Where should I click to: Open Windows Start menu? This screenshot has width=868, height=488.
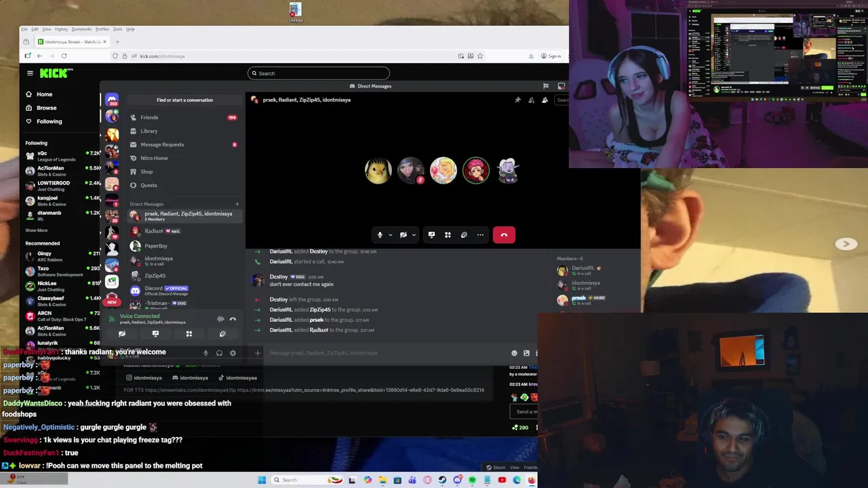pos(262,480)
